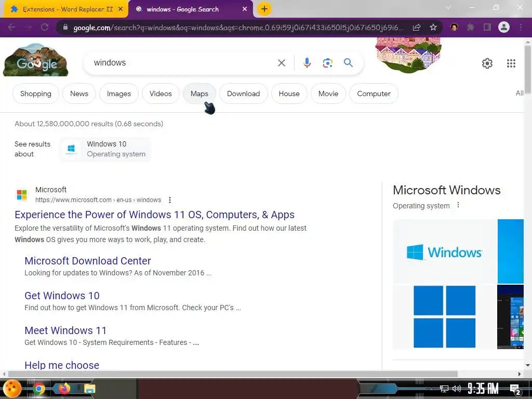
Task: Open the notification center tray icon
Action: click(515, 390)
